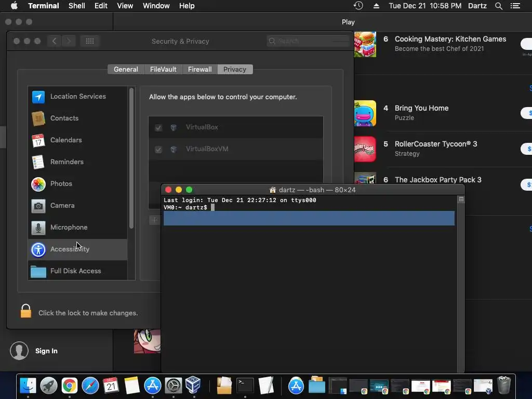Select Calendars in privacy list
This screenshot has height=399, width=532.
(78, 140)
